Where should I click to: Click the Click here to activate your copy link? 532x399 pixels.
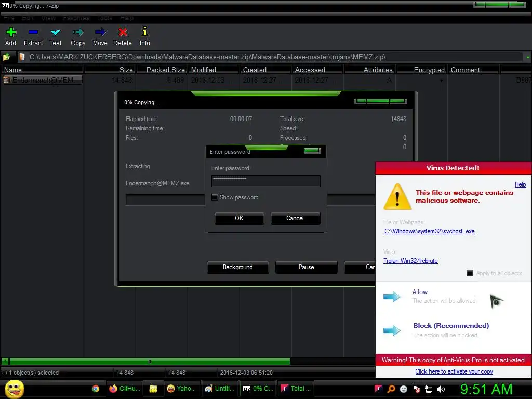point(454,371)
